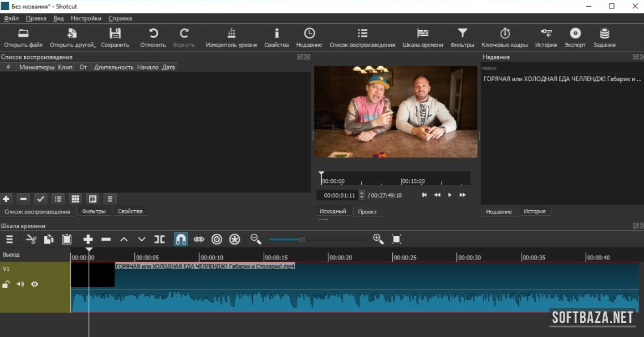Viewport: 644px width, 337px height.
Task: Click the scissors cut icon in timeline
Action: [x=31, y=240]
